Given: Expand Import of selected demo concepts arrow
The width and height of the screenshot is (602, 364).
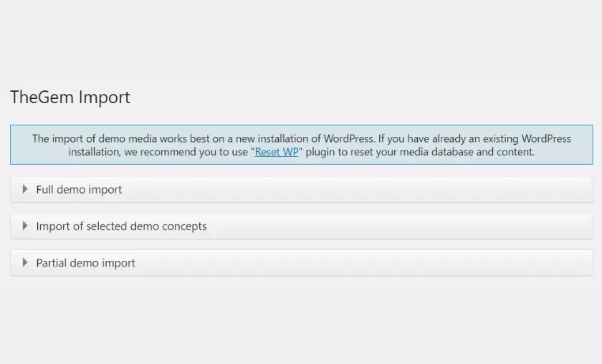Looking at the screenshot, I should 25,226.
